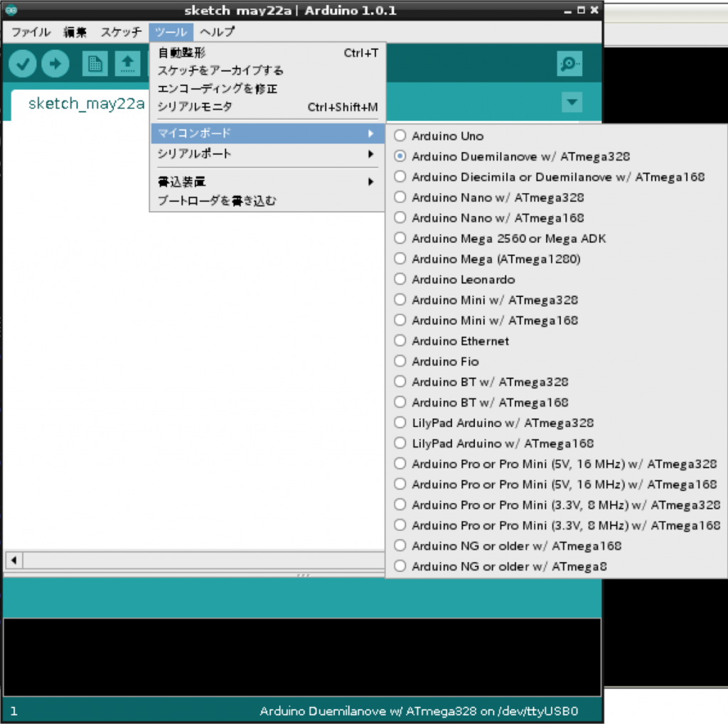Open the sketch tab dropdown arrow
This screenshot has width=728, height=724.
click(572, 102)
